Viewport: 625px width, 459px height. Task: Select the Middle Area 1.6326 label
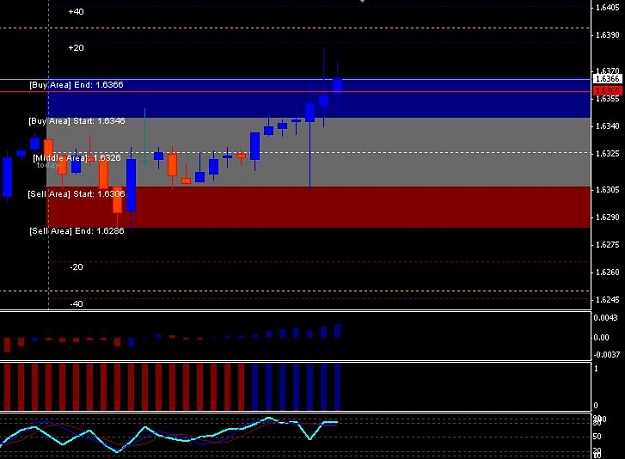click(x=77, y=158)
